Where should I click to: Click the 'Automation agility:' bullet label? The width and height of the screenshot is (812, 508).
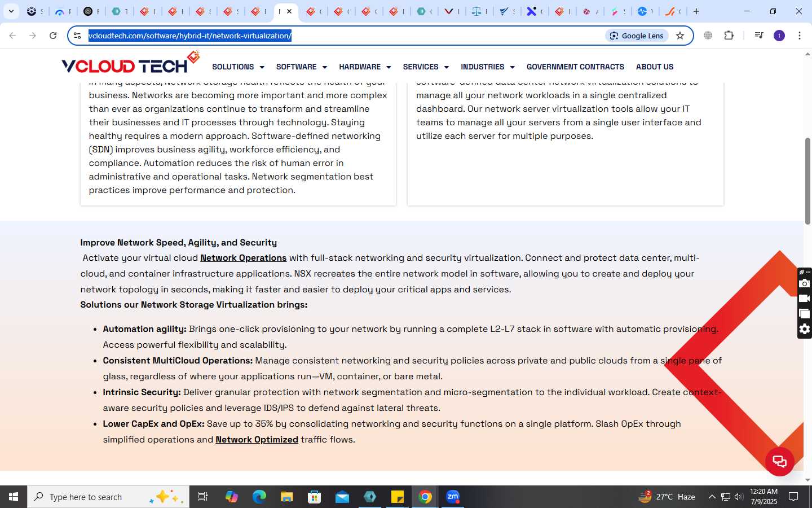[x=144, y=329]
